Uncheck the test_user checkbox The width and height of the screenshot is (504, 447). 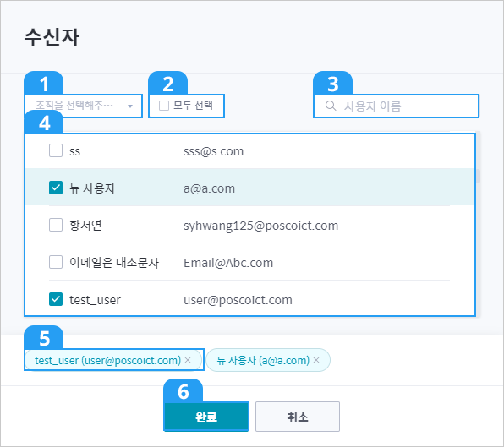coord(56,299)
